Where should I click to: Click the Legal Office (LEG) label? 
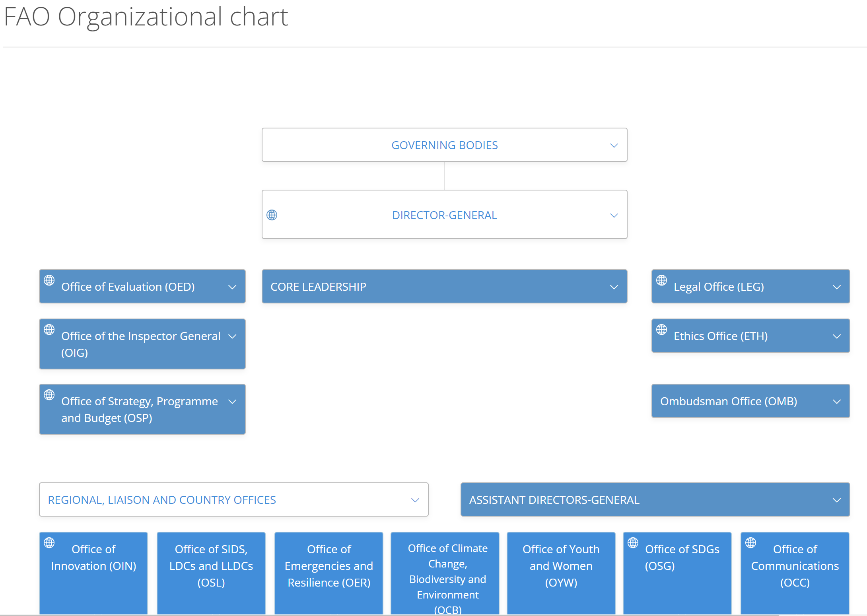click(719, 287)
